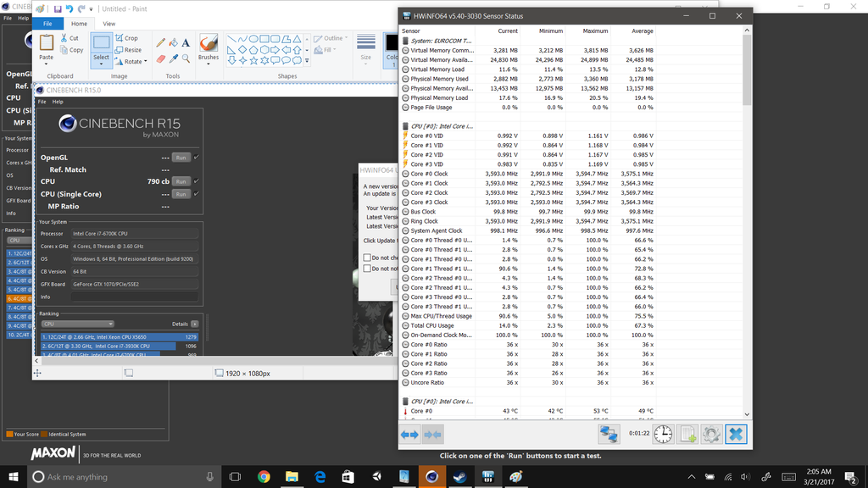Click the HWiNFO vertical scrollbar thumb
This screenshot has height=488, width=868.
747,69
